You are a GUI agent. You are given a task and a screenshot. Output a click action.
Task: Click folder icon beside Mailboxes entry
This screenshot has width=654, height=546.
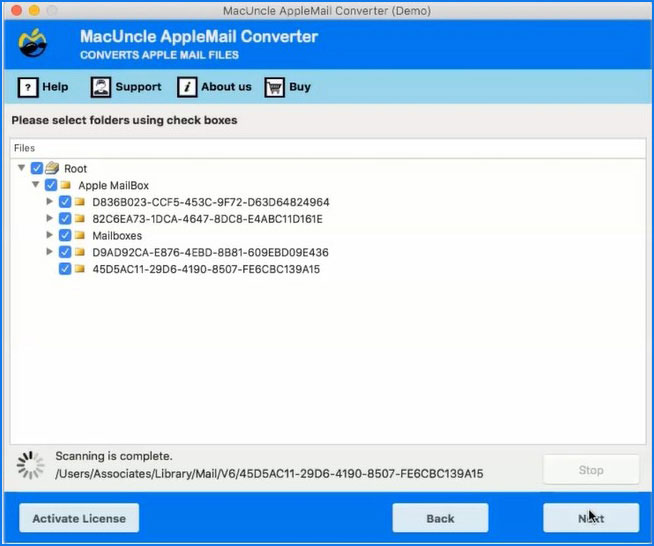[x=80, y=235]
